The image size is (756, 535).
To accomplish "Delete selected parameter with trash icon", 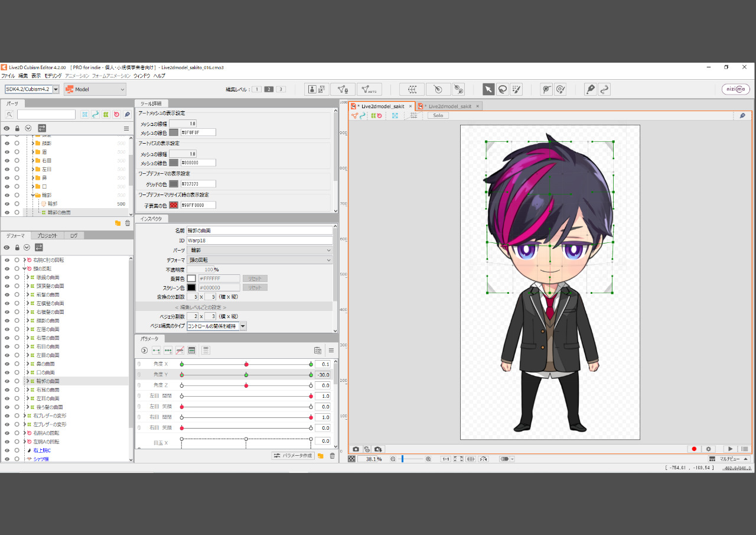I will point(332,456).
